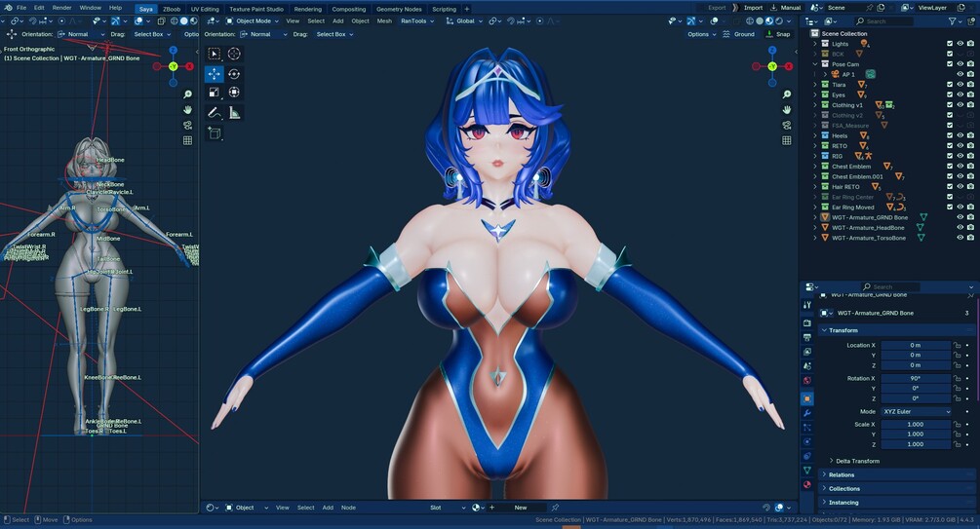Open the World properties tab

click(806, 380)
